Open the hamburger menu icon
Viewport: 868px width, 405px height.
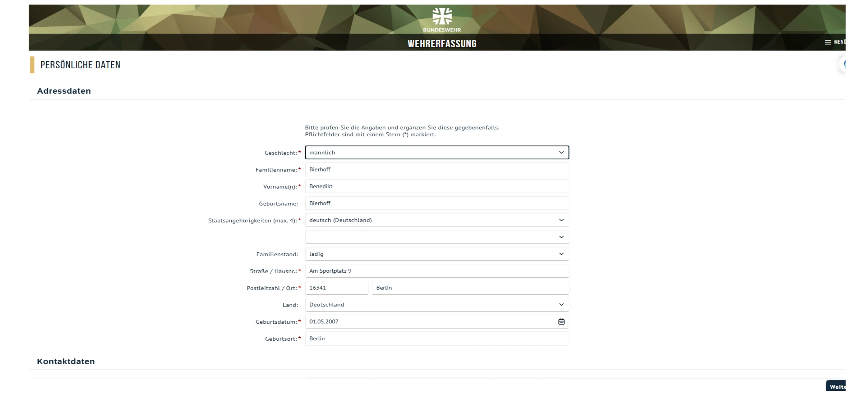pyautogui.click(x=828, y=42)
